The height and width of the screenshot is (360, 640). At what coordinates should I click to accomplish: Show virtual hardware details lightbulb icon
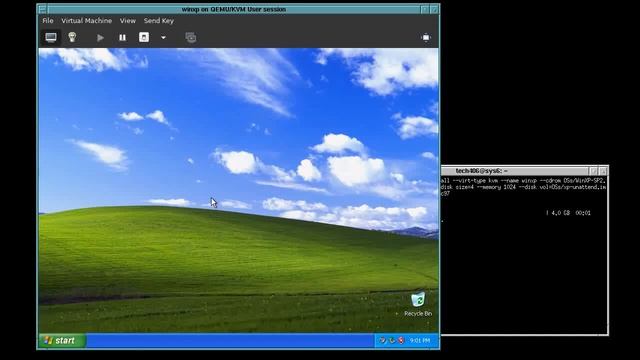coord(72,38)
